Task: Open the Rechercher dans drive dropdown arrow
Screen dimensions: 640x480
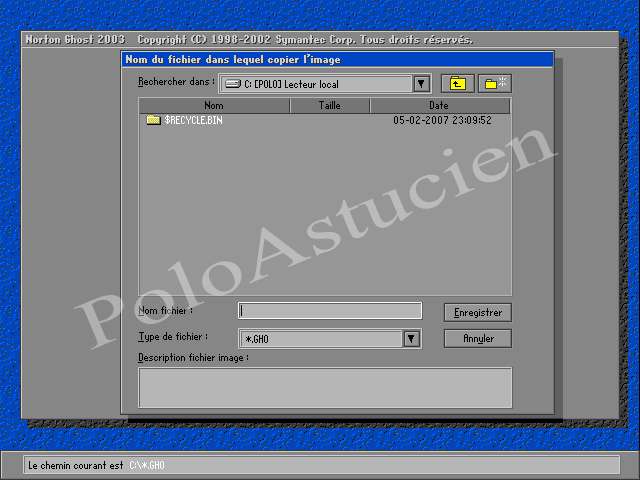Action: [x=421, y=84]
